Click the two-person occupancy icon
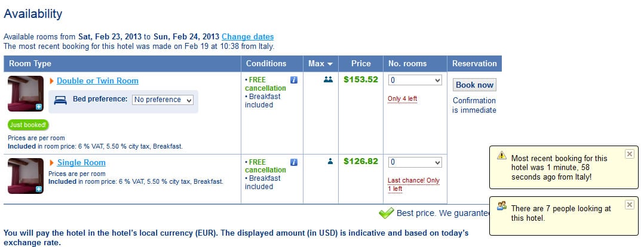Screen dimensions: 644x247 point(328,79)
